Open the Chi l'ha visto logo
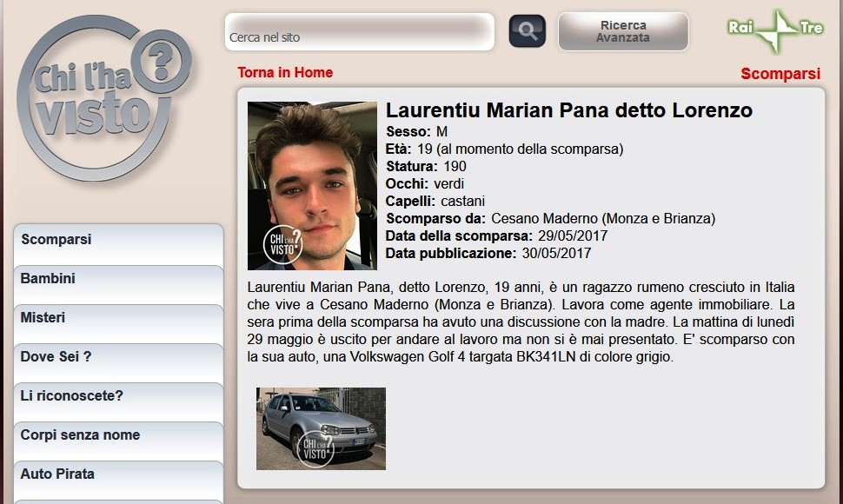This screenshot has width=843, height=504. (105, 98)
